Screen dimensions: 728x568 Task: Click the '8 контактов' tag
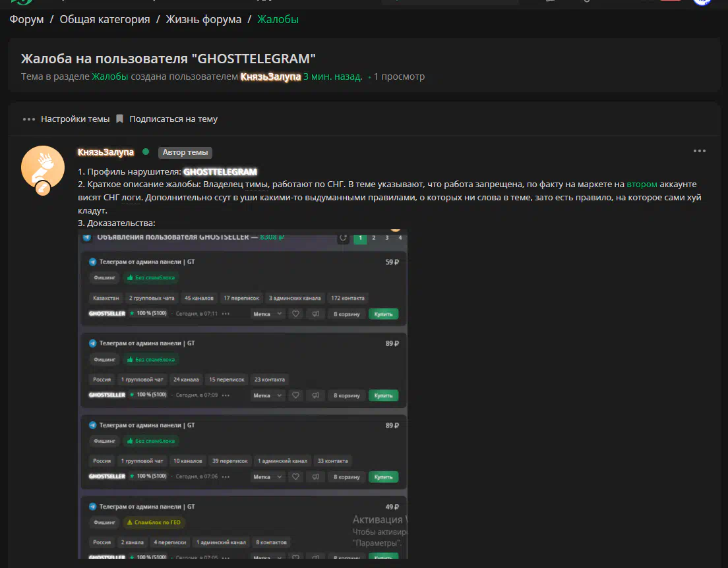tap(271, 542)
